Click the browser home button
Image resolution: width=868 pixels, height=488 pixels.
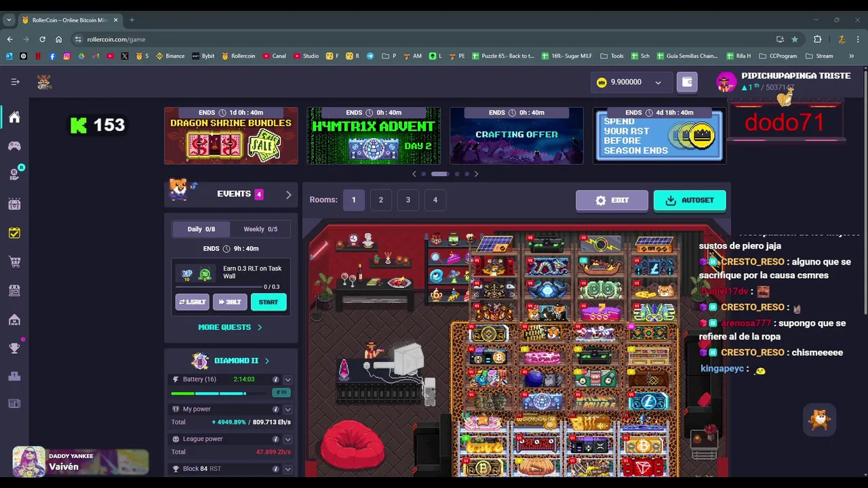pos(58,39)
